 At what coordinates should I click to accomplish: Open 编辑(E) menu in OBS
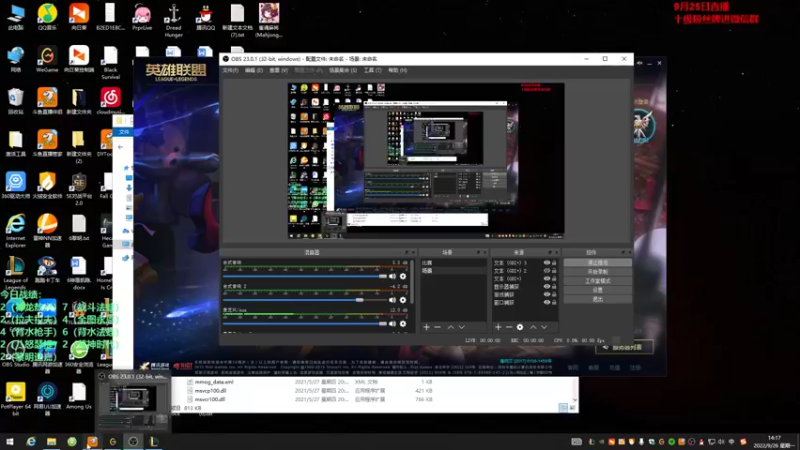[254, 70]
